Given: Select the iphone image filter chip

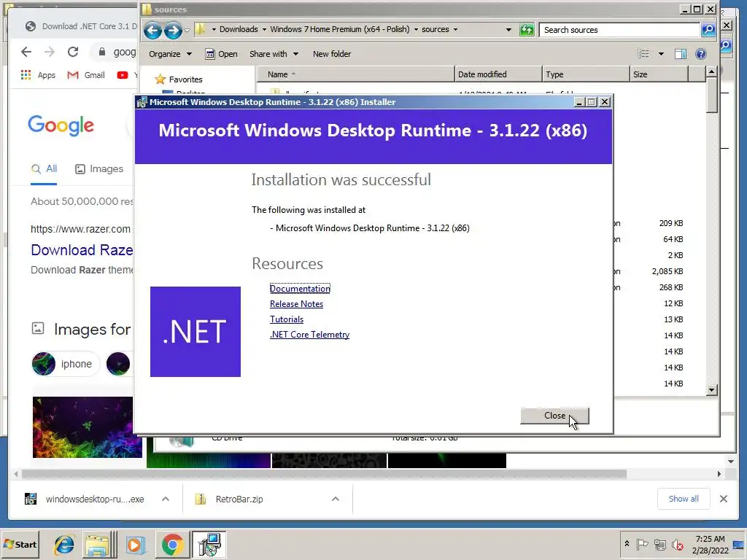Looking at the screenshot, I should coord(66,364).
